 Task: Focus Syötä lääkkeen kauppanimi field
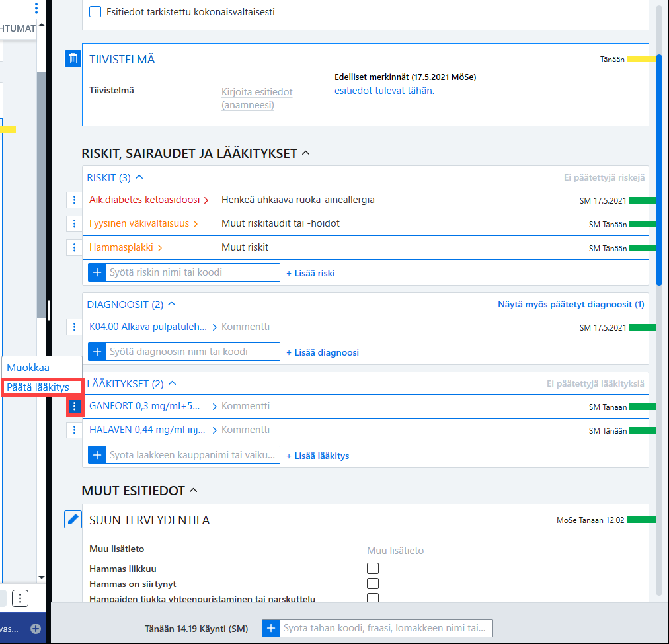(192, 455)
